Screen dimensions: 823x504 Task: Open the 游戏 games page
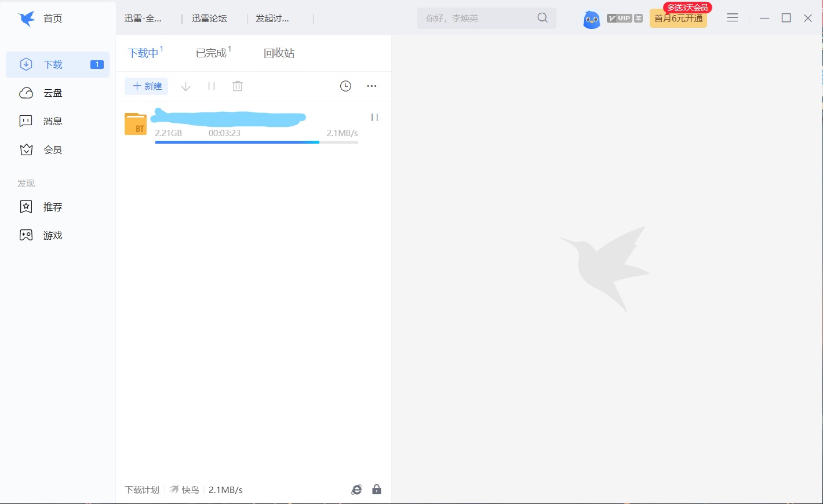(53, 235)
